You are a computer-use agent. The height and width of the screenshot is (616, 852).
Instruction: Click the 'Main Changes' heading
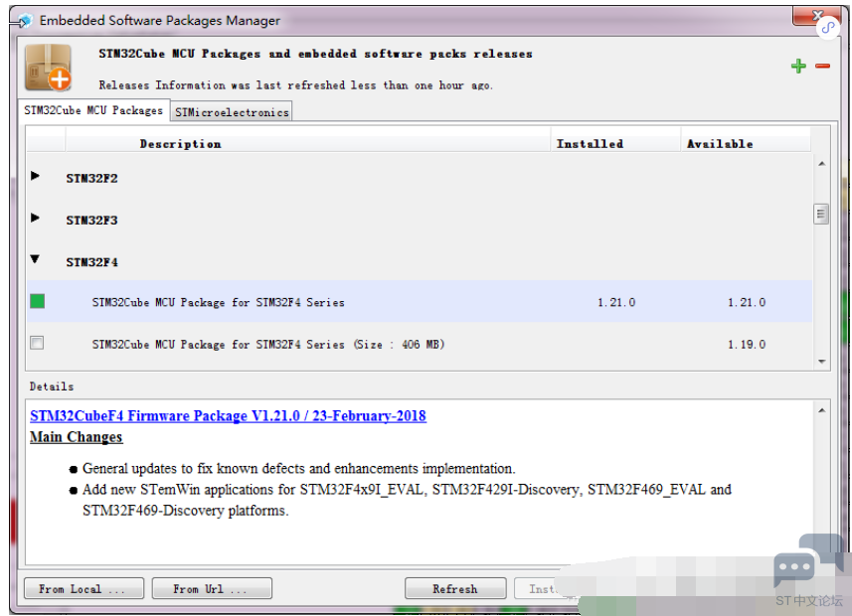pos(77,437)
